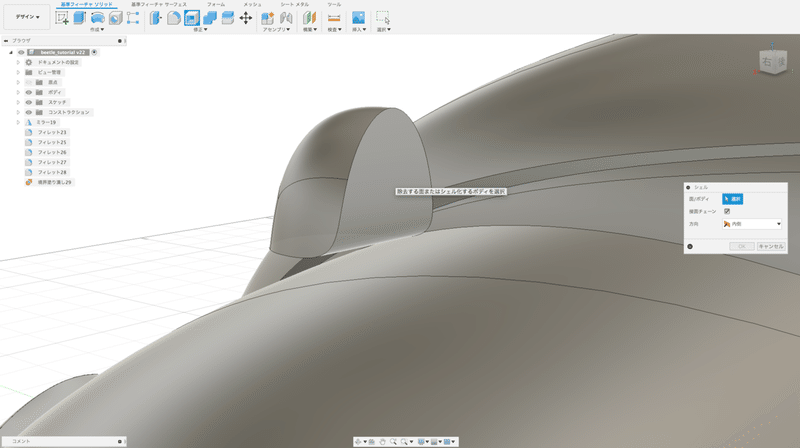The width and height of the screenshot is (800, 448).
Task: Collapse the ブラウザ panel header
Action: click(x=6, y=41)
